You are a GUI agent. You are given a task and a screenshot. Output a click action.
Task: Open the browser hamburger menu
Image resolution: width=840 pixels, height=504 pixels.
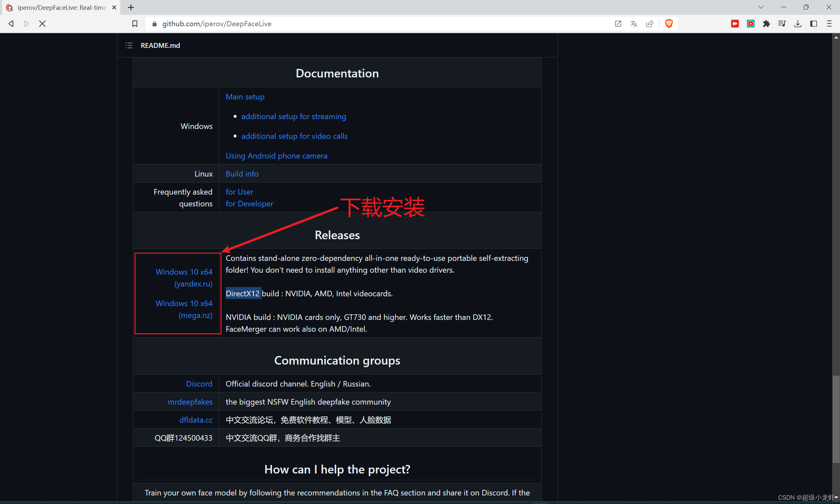tap(829, 24)
